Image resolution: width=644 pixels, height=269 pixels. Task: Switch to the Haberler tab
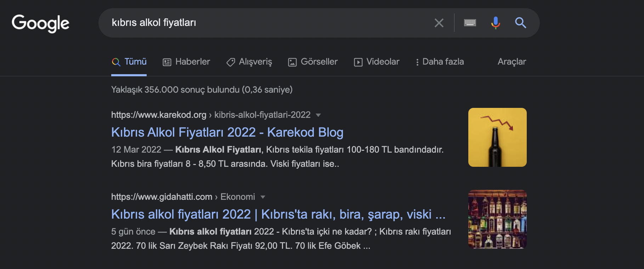tap(186, 62)
